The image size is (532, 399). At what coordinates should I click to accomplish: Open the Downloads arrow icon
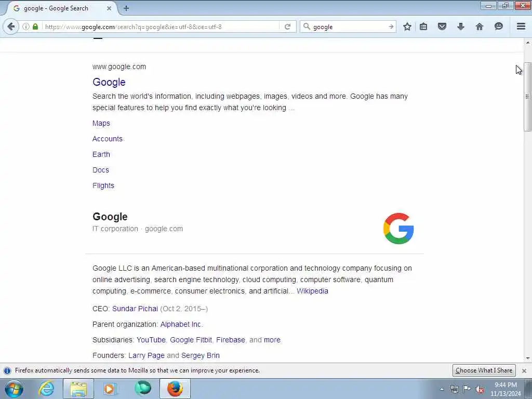coord(460,26)
